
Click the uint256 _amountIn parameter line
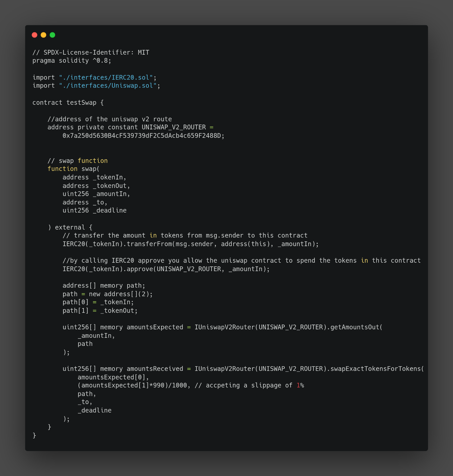pyautogui.click(x=96, y=194)
